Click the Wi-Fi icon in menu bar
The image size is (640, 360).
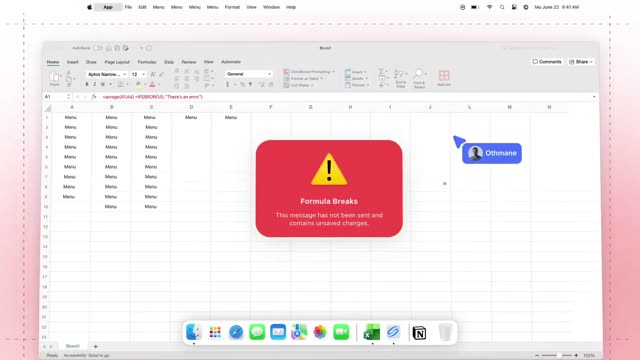tap(489, 7)
